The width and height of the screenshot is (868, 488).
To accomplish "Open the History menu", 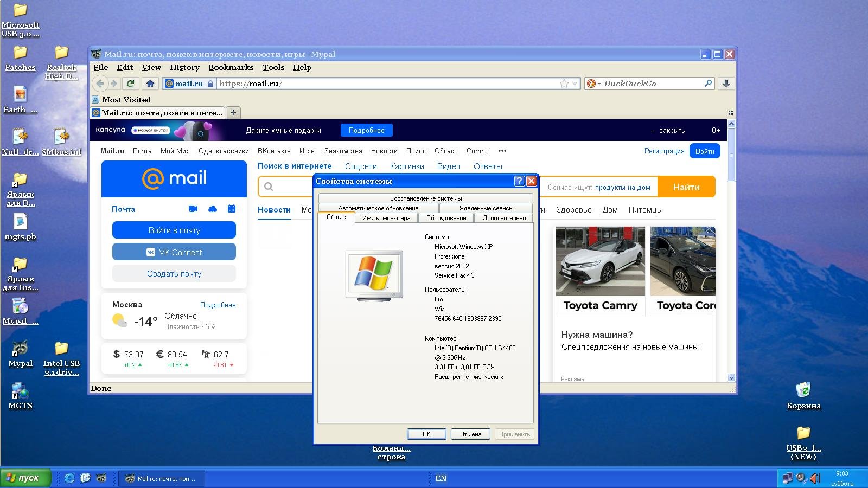I will click(x=184, y=67).
